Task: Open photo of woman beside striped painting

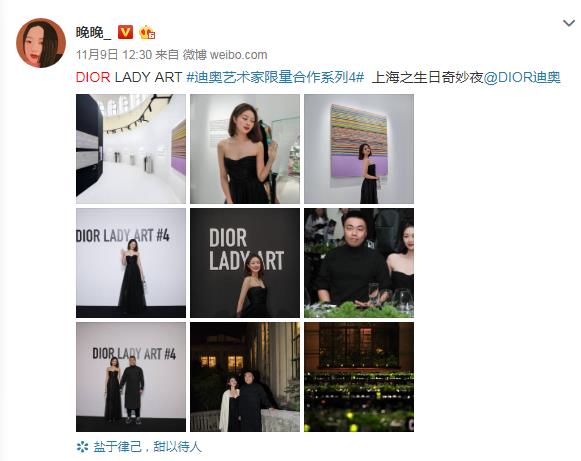Action: (359, 149)
